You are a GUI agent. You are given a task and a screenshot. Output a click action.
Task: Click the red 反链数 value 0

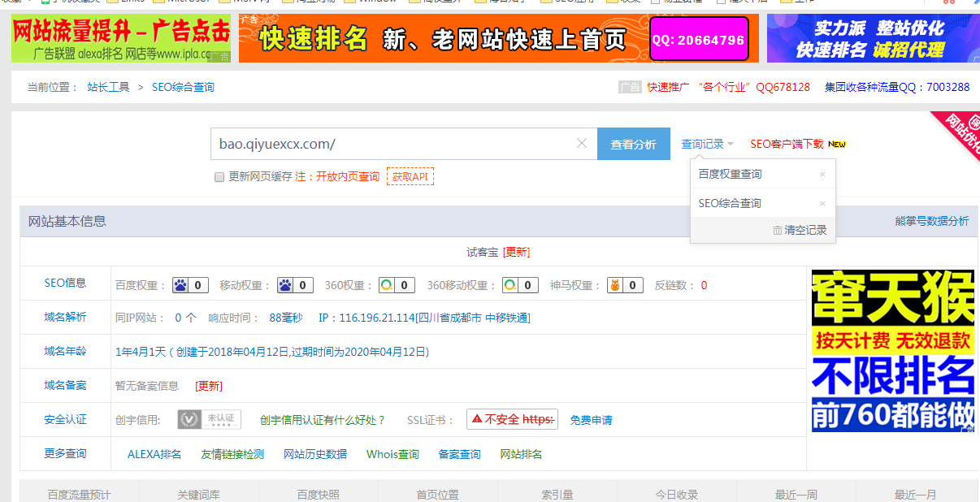click(x=704, y=285)
